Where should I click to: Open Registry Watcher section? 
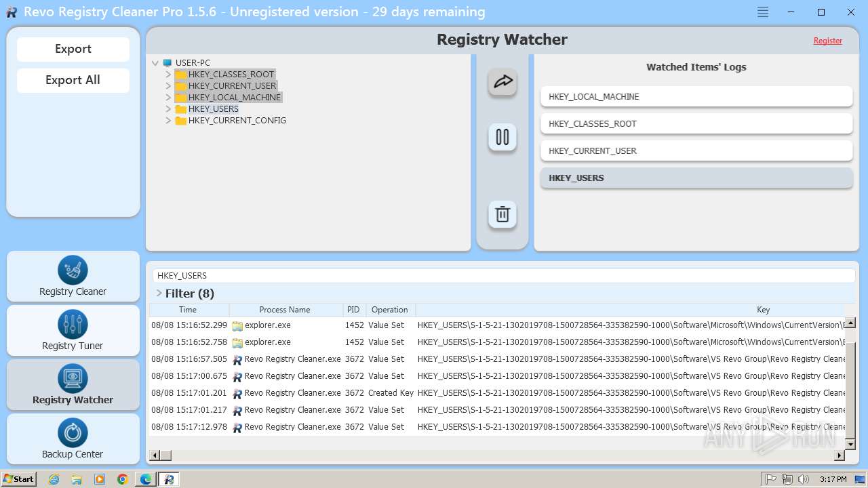73,384
